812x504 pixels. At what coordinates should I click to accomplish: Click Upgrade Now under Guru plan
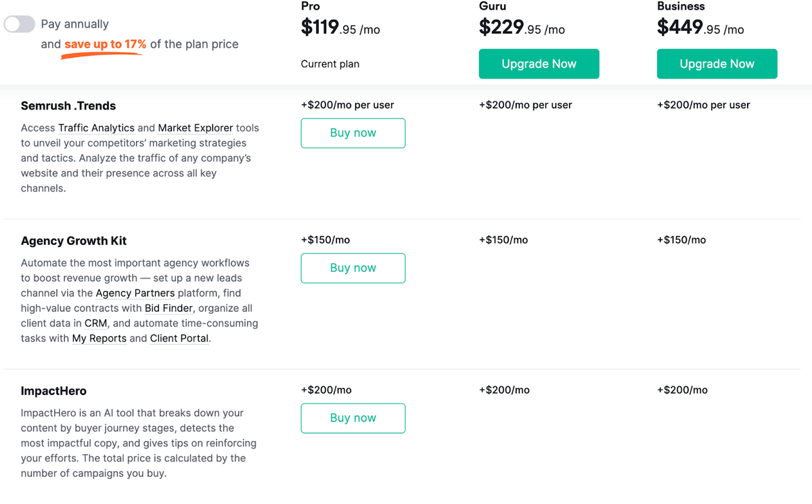tap(539, 64)
